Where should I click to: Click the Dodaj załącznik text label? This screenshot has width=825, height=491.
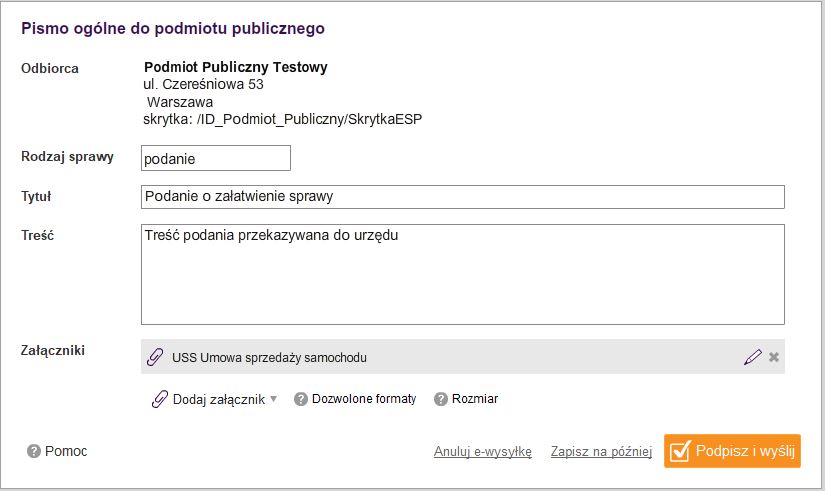pos(219,399)
